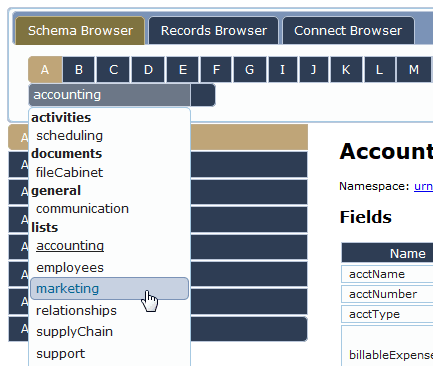Choose support in the dropdown list

pyautogui.click(x=61, y=353)
